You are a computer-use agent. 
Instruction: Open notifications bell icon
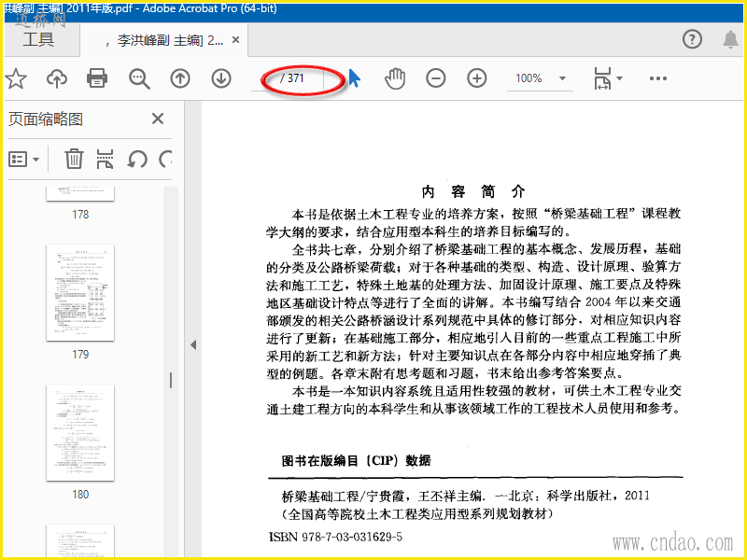pos(730,39)
